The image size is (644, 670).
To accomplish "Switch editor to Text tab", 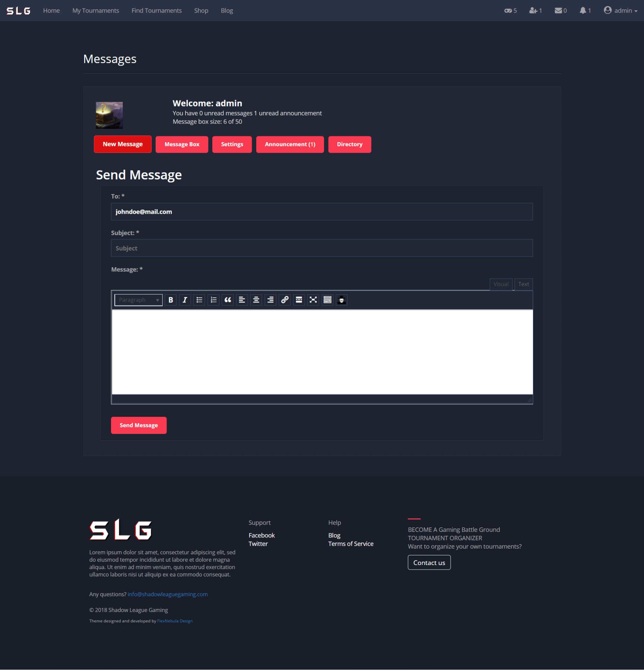I will point(523,284).
